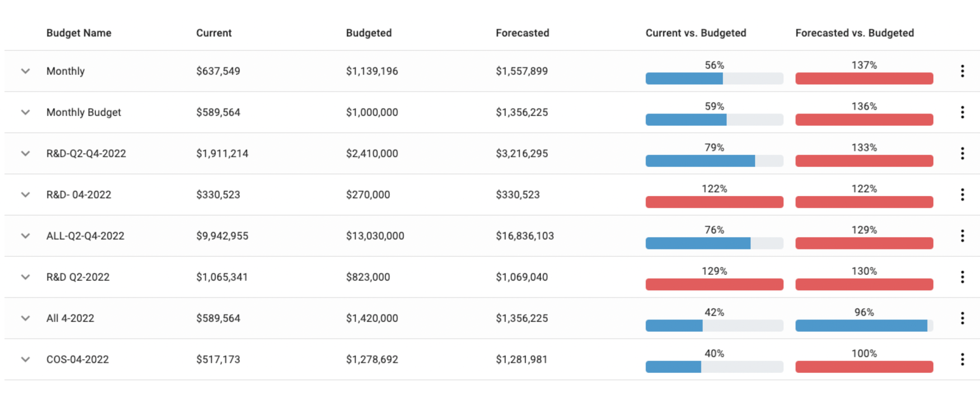Screen dimensions: 980x398
Task: Click the $3,216,295 forecasted value
Action: click(x=522, y=153)
